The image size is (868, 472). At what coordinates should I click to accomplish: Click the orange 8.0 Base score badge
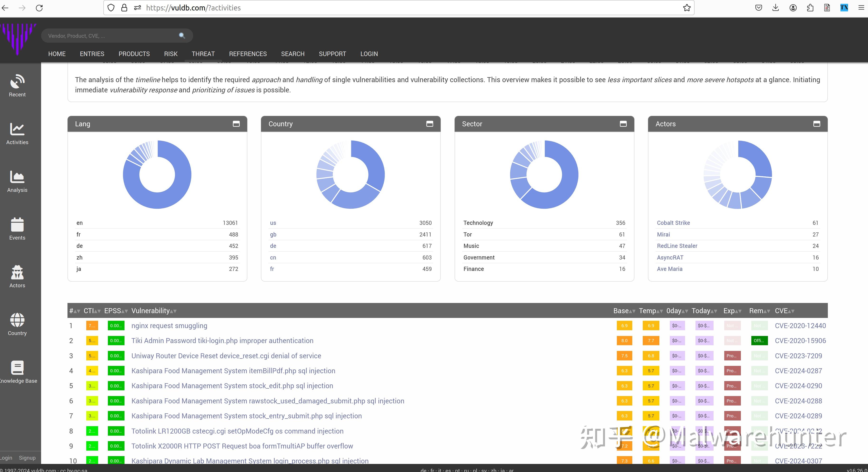tap(624, 341)
